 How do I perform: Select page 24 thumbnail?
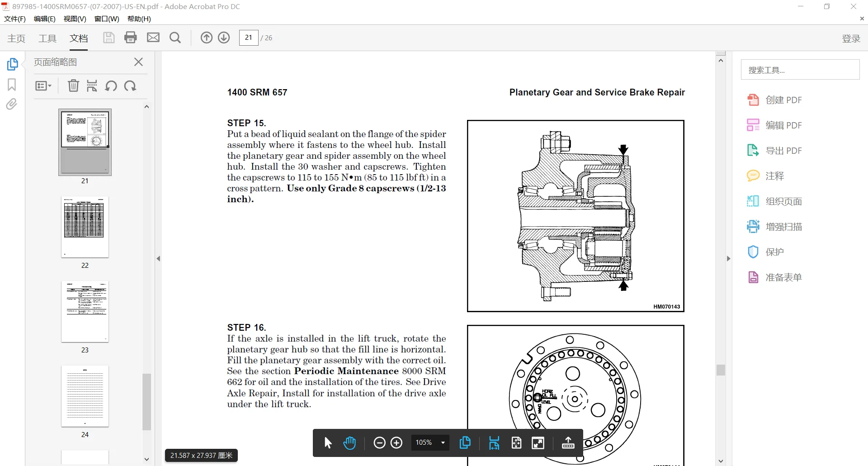tap(85, 396)
